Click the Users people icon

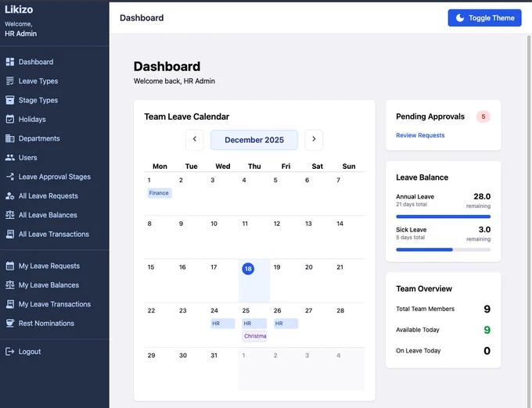[x=10, y=158]
